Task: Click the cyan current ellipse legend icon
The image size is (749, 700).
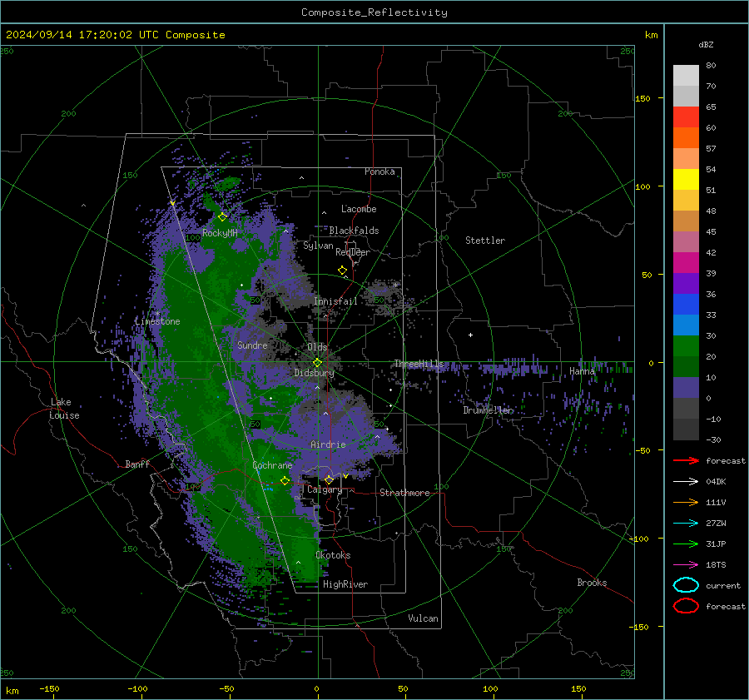Action: click(x=686, y=585)
